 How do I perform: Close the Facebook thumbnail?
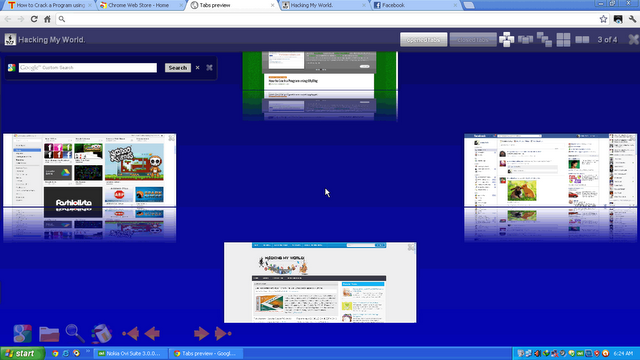click(632, 139)
